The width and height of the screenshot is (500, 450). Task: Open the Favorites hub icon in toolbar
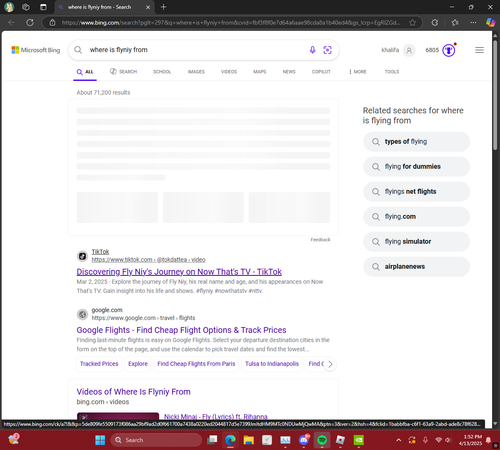click(x=455, y=22)
